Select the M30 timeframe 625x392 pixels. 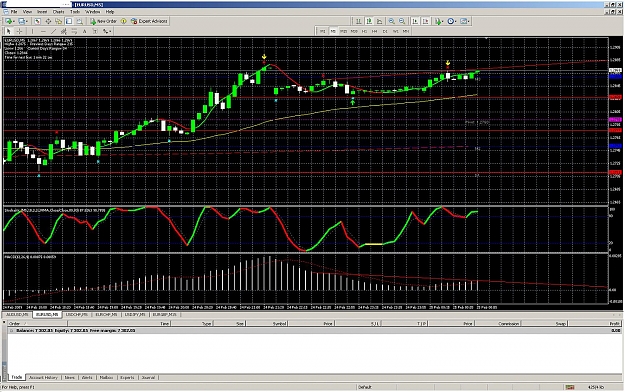point(354,31)
